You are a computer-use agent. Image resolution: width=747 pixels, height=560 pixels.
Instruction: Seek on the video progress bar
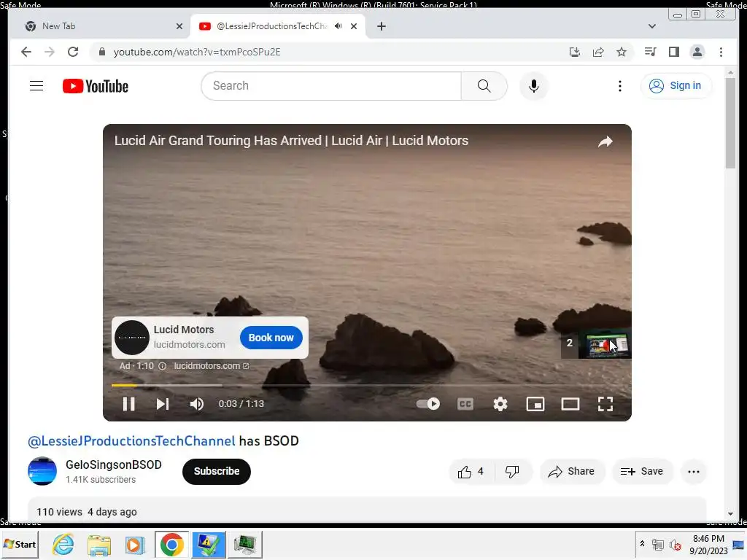[x=367, y=385]
